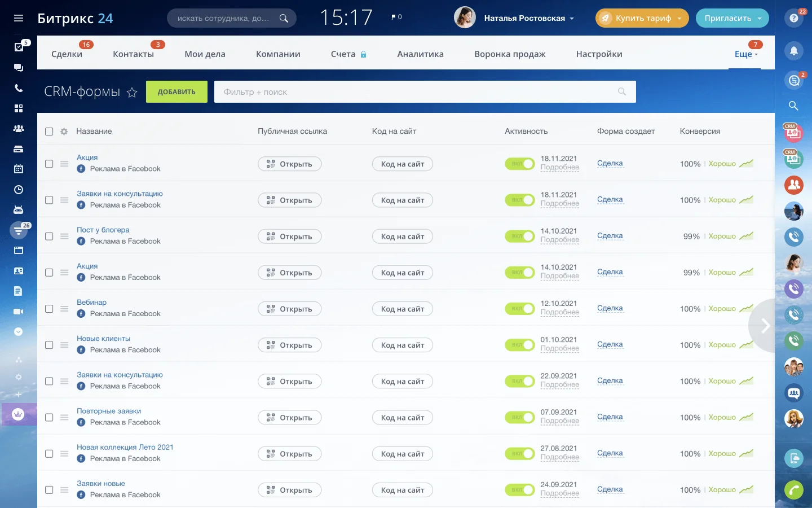Open the help question mark icon

pyautogui.click(x=793, y=18)
